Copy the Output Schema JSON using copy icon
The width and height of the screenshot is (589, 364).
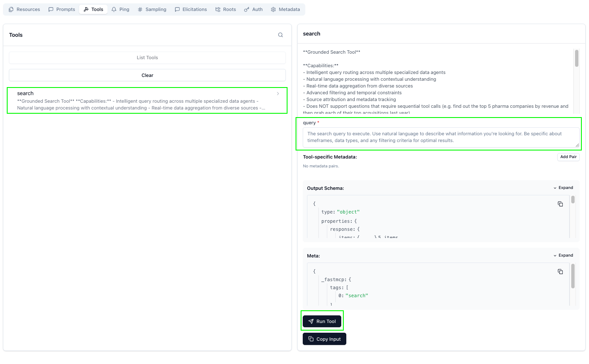click(560, 204)
